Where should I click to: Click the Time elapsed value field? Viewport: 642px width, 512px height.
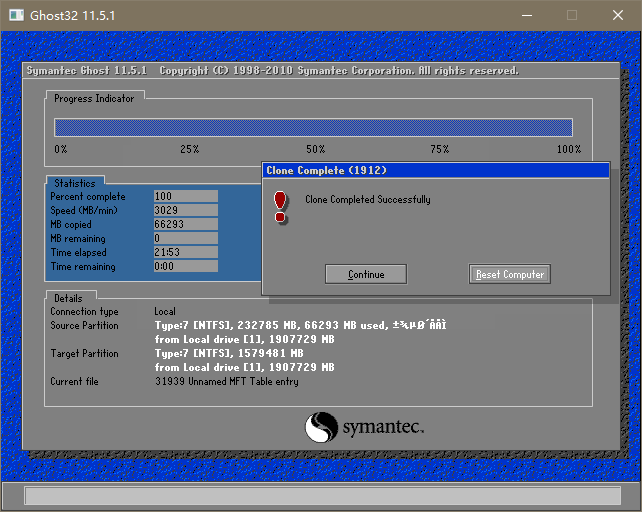click(185, 253)
